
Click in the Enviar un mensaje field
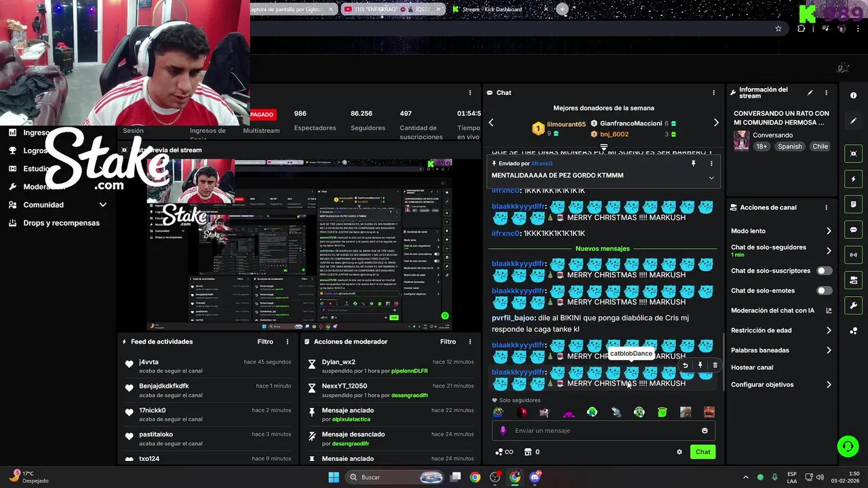pyautogui.click(x=604, y=430)
